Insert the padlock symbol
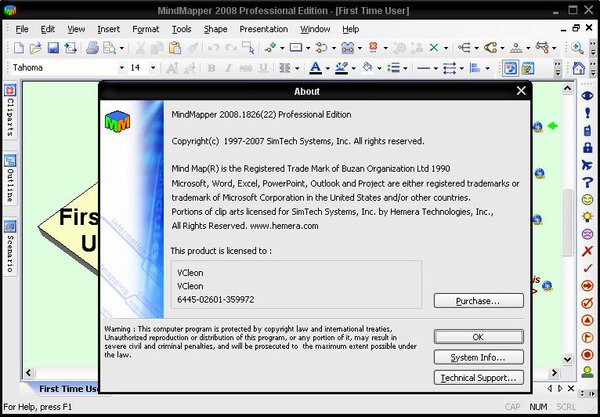This screenshot has height=417, width=600. coord(587,148)
